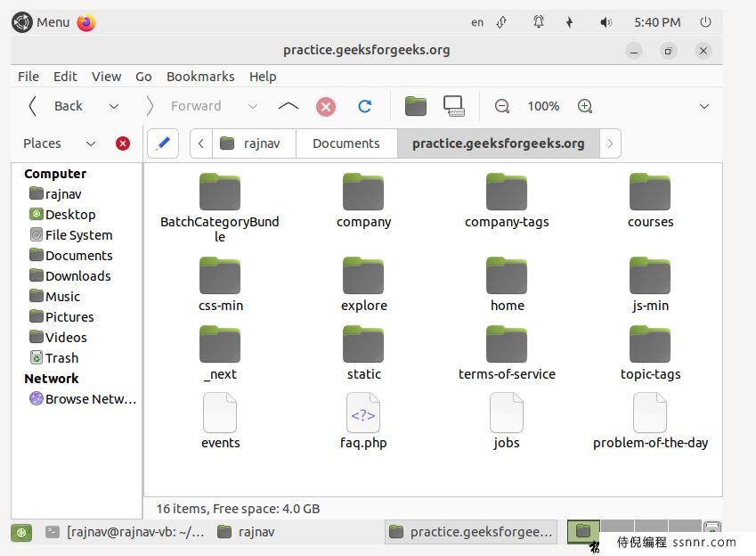Click the stop loading red X icon
Image resolution: width=756 pixels, height=556 pixels.
pos(326,106)
